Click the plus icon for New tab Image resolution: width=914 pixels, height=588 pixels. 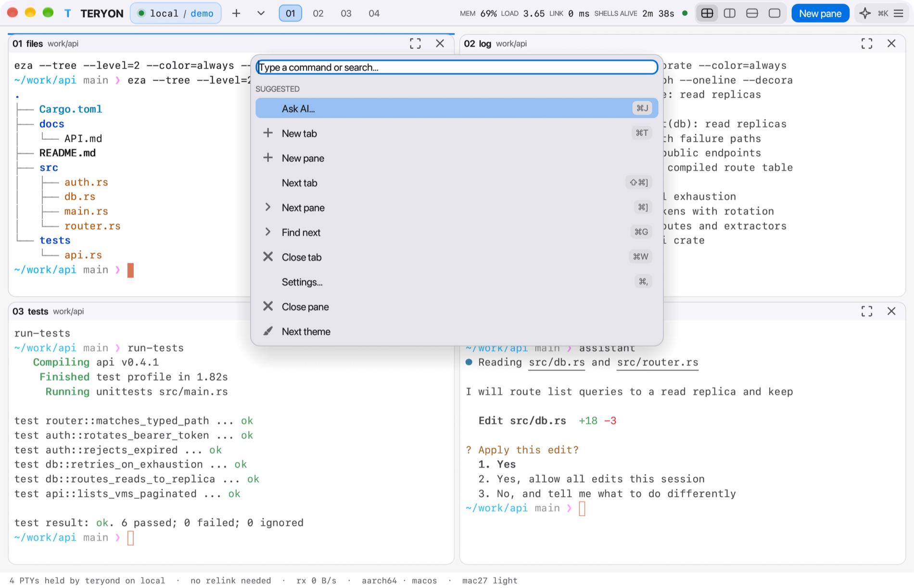(x=268, y=133)
